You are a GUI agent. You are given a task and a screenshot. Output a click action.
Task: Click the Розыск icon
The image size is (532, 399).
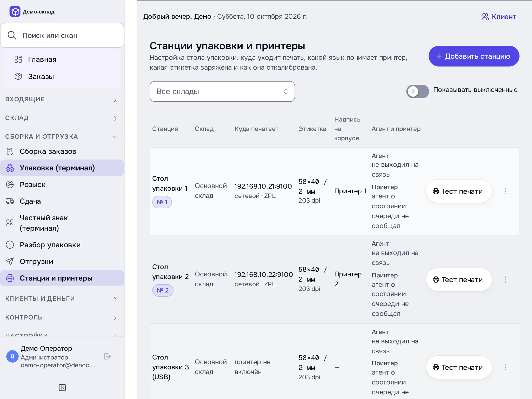(x=10, y=184)
